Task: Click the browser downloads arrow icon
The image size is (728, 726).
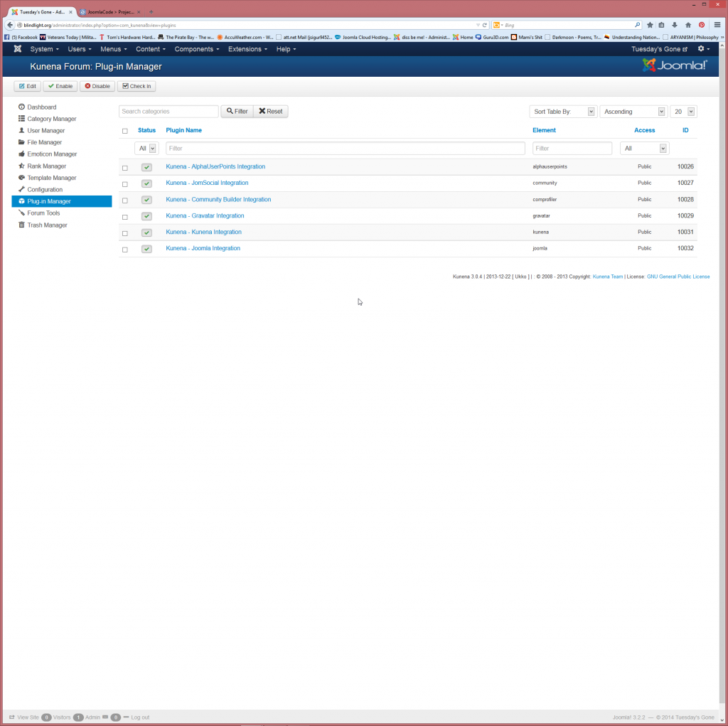Action: pyautogui.click(x=675, y=25)
